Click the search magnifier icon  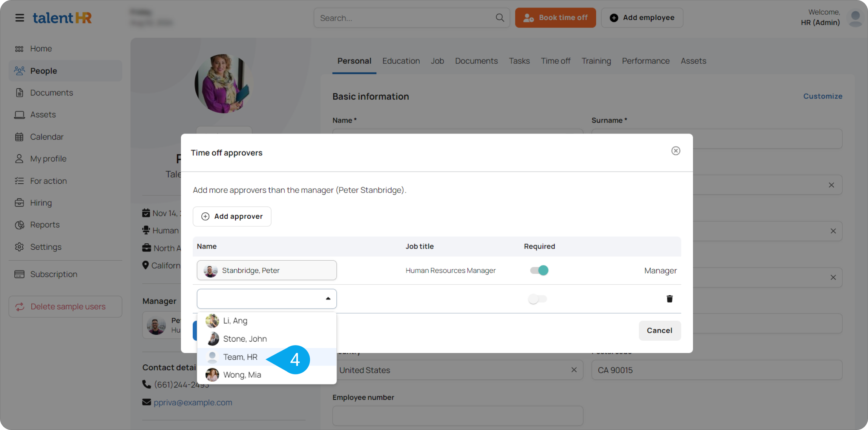pos(500,18)
